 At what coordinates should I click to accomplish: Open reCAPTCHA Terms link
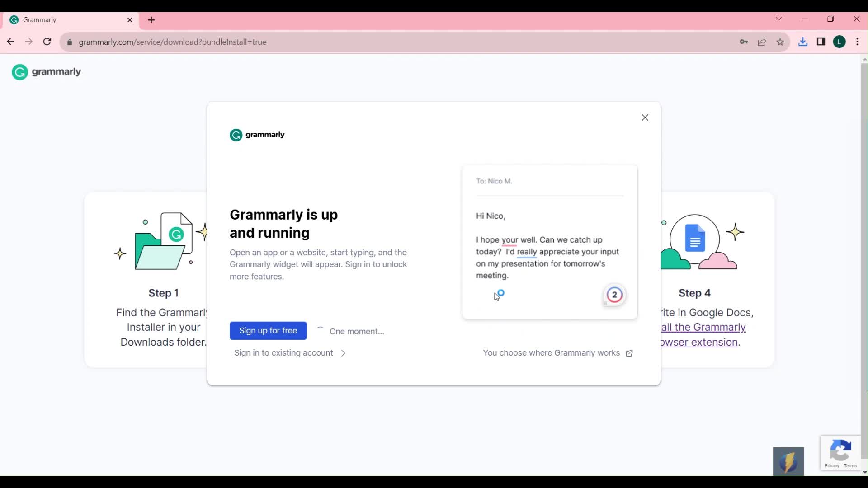pyautogui.click(x=850, y=466)
